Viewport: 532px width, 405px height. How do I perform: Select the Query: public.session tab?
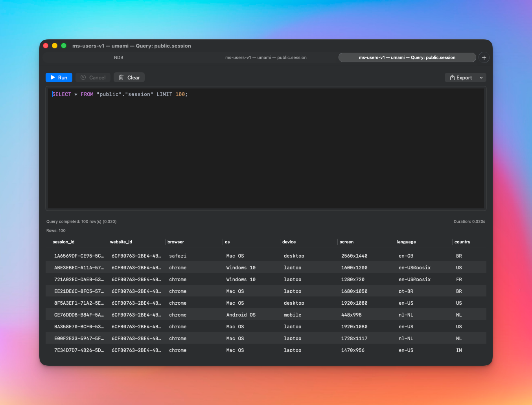407,57
